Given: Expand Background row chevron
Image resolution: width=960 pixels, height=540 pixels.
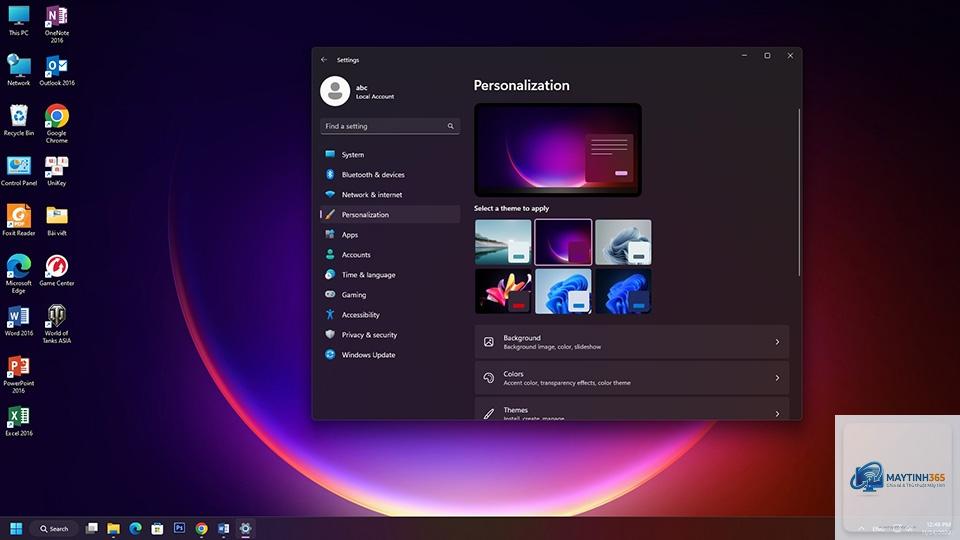Looking at the screenshot, I should coord(777,342).
